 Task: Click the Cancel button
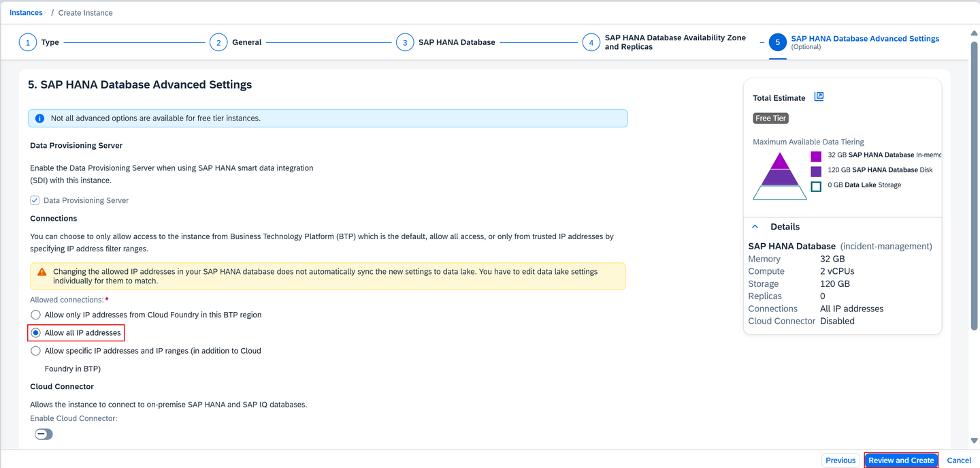pos(959,461)
